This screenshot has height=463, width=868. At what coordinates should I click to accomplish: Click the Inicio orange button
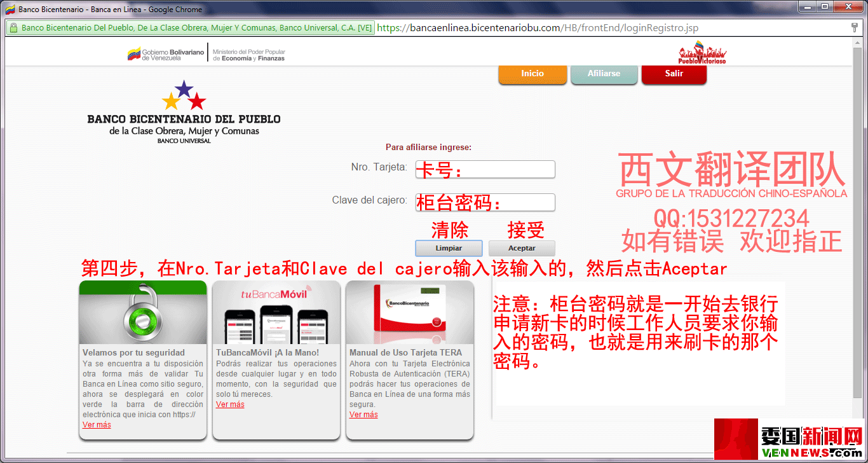click(x=532, y=74)
